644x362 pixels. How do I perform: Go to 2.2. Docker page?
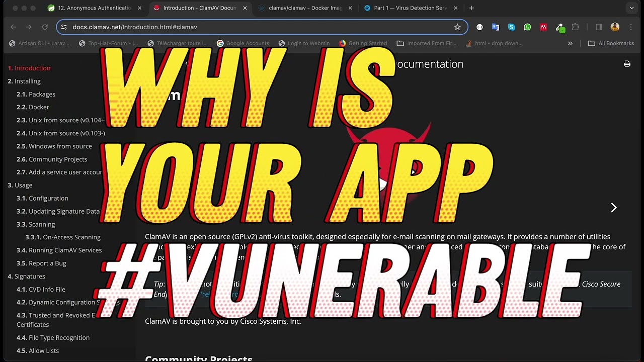coord(33,107)
